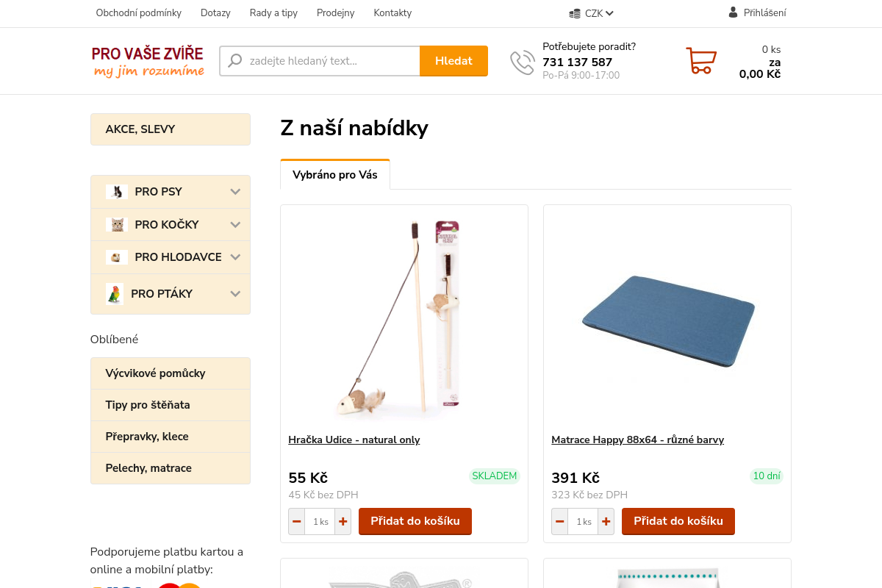Select the dog icon next to PRO PSY

117,192
